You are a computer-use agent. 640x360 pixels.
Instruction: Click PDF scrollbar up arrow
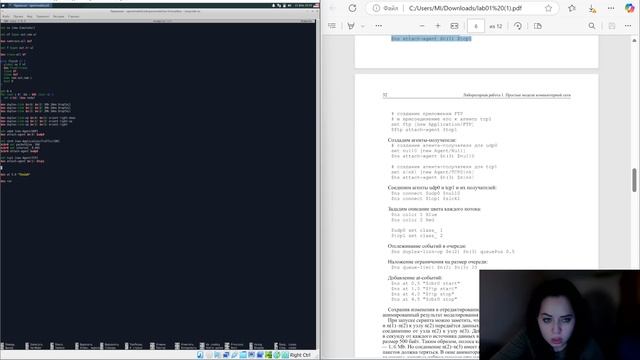(634, 40)
